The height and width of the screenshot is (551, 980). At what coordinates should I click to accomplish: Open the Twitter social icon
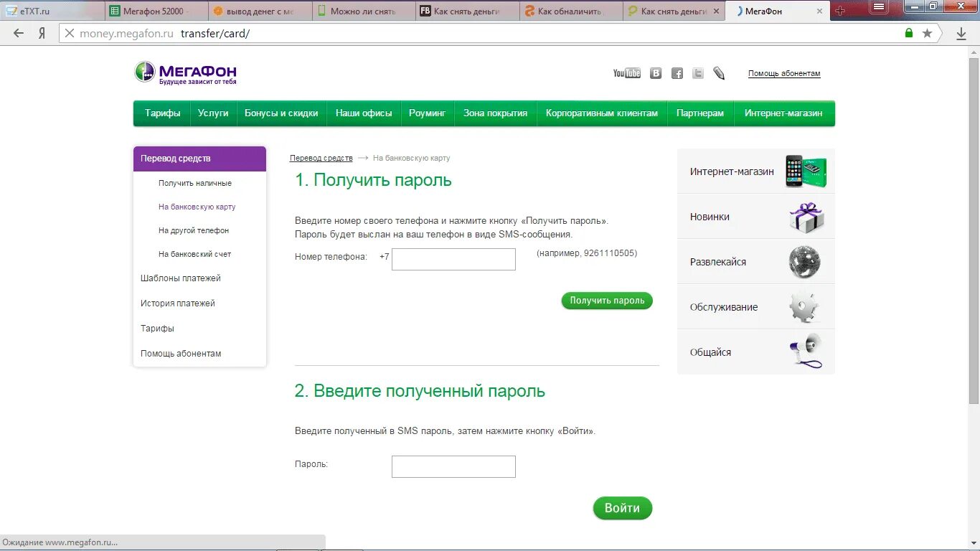pyautogui.click(x=698, y=73)
